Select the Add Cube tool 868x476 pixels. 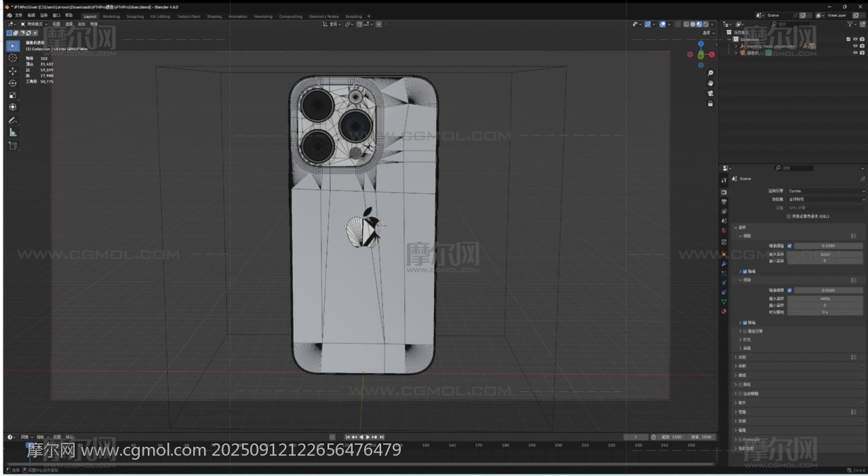[x=12, y=145]
